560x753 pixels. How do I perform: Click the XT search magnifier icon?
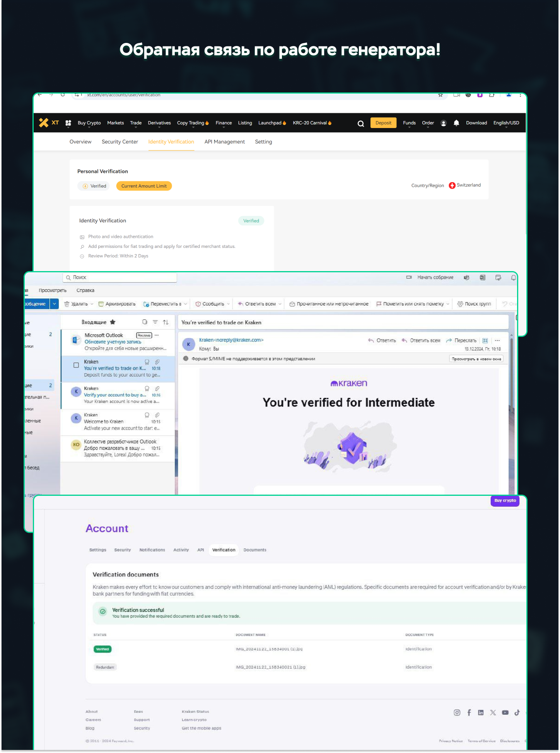coord(360,123)
